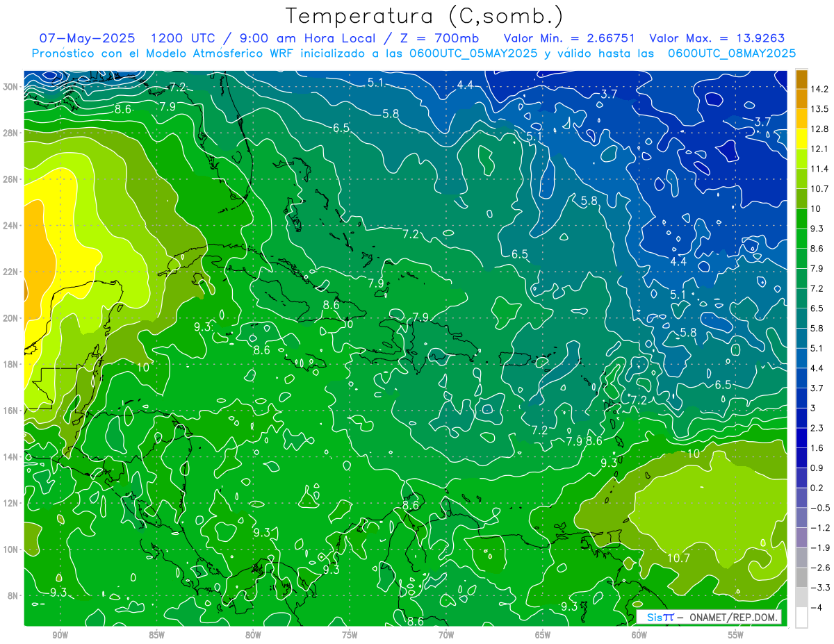Viewport: 834px width, 644px height.
Task: Click the "0600UTC_08MAY2025" valid-until text
Action: (x=732, y=53)
